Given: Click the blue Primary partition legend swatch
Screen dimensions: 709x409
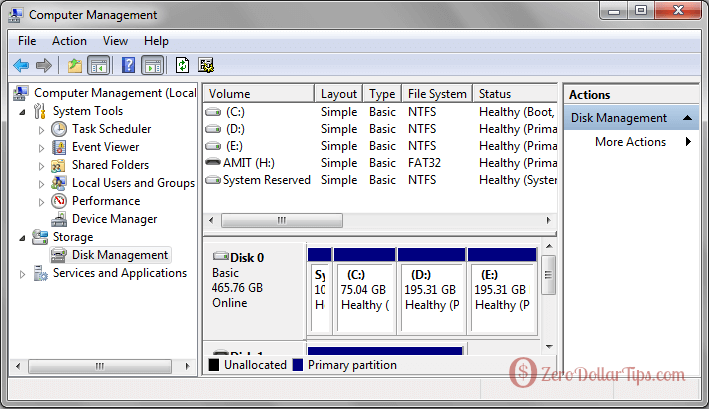Looking at the screenshot, I should click(x=298, y=365).
